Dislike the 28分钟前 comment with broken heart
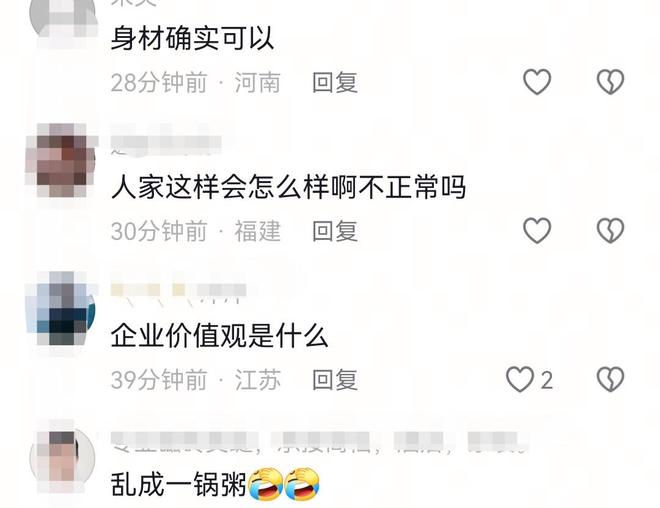 click(610, 82)
